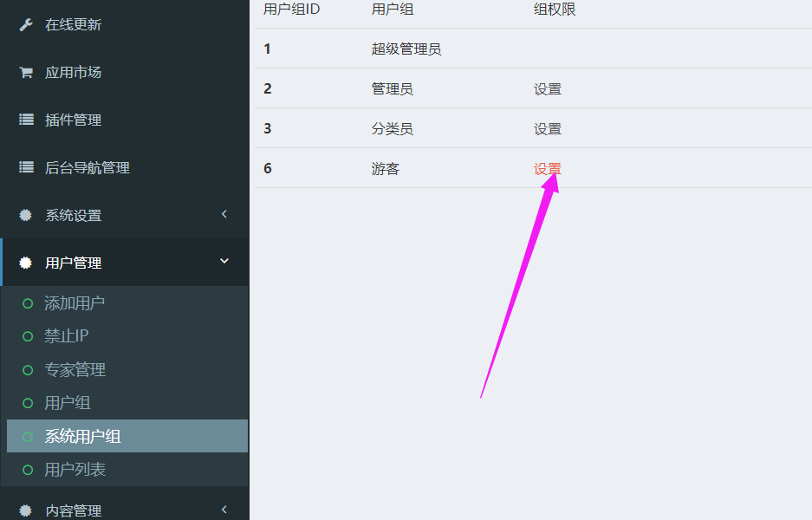812x520 pixels.
Task: Open the 专家管理 submenu item
Action: 75,370
